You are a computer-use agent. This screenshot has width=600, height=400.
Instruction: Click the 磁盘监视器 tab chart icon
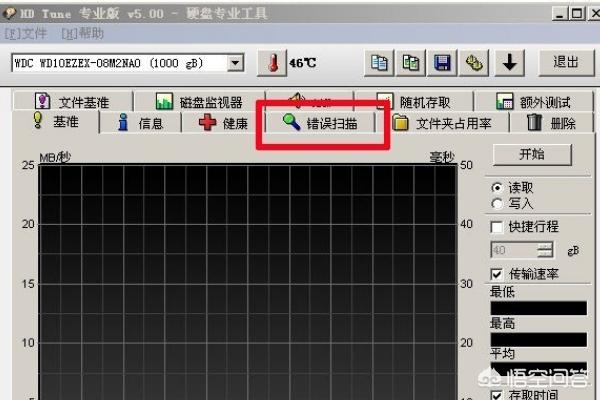164,101
